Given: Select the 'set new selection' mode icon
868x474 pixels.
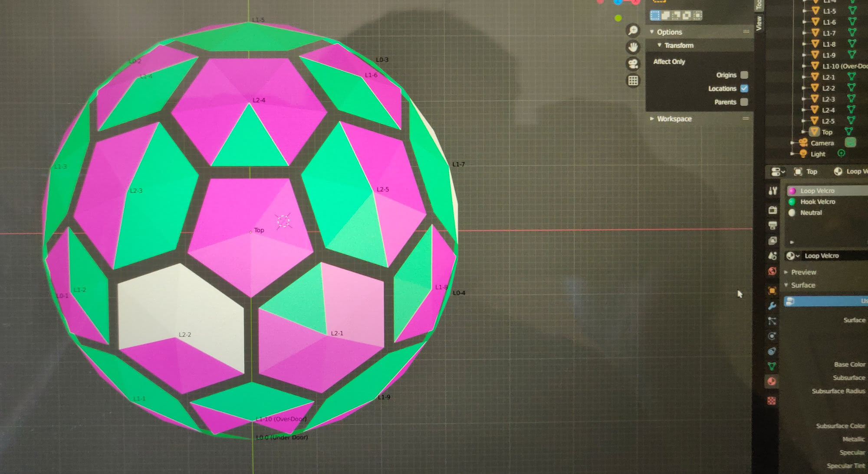Looking at the screenshot, I should [x=655, y=16].
